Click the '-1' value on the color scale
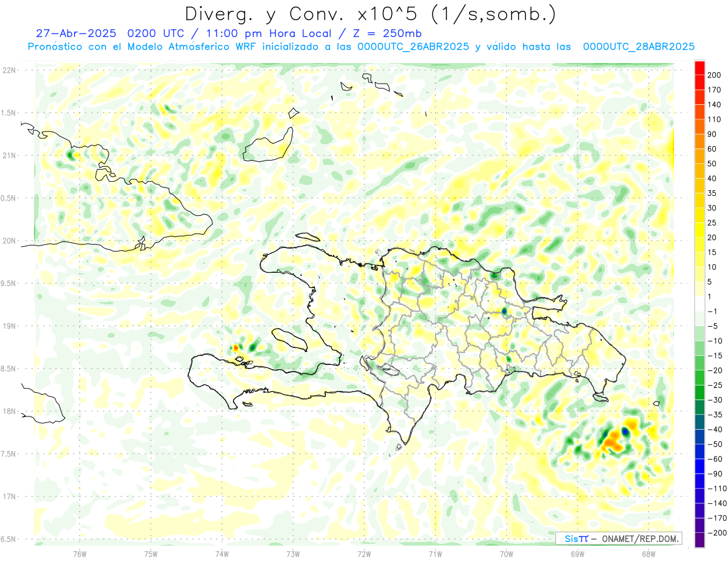Viewport: 728px width, 562px height. [x=713, y=311]
